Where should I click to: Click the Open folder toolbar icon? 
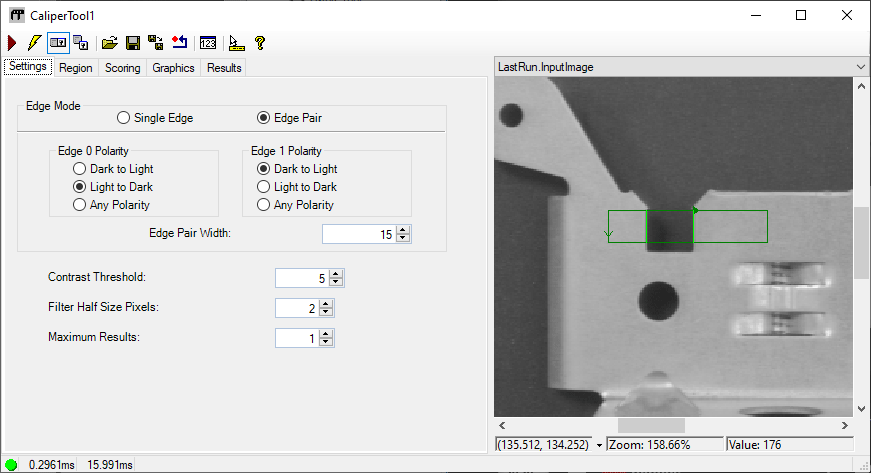110,43
